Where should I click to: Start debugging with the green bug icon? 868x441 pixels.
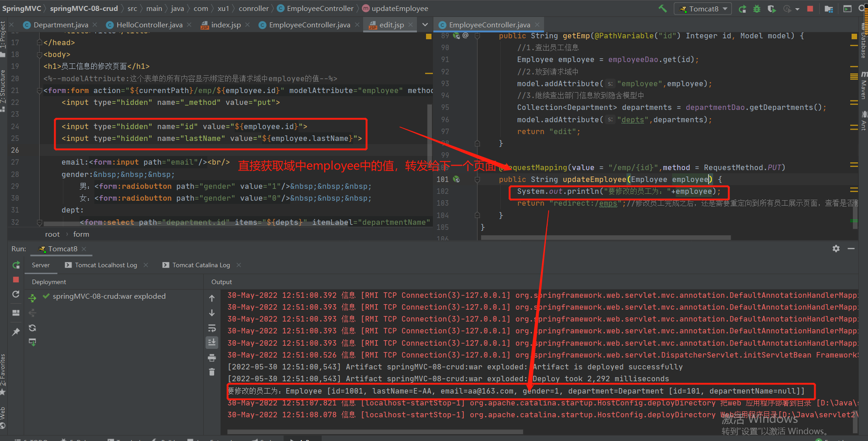click(757, 9)
